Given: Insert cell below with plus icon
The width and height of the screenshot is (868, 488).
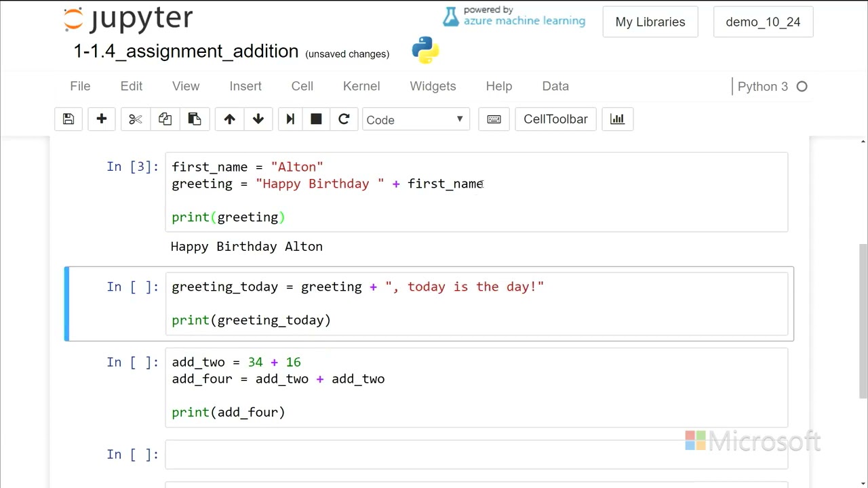Looking at the screenshot, I should [102, 119].
